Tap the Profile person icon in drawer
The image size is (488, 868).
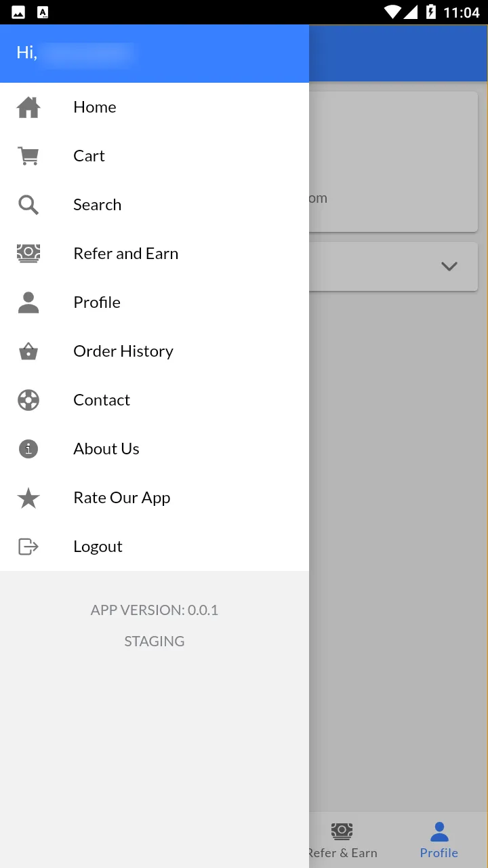[28, 302]
